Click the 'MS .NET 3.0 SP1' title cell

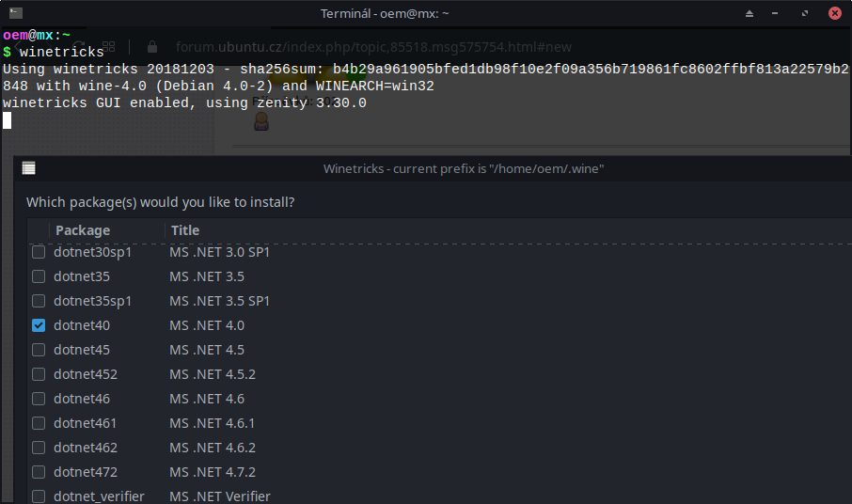(219, 252)
